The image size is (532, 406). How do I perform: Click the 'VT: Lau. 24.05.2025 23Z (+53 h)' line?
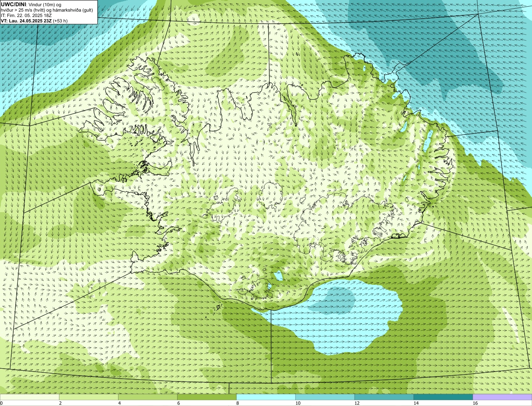point(34,20)
